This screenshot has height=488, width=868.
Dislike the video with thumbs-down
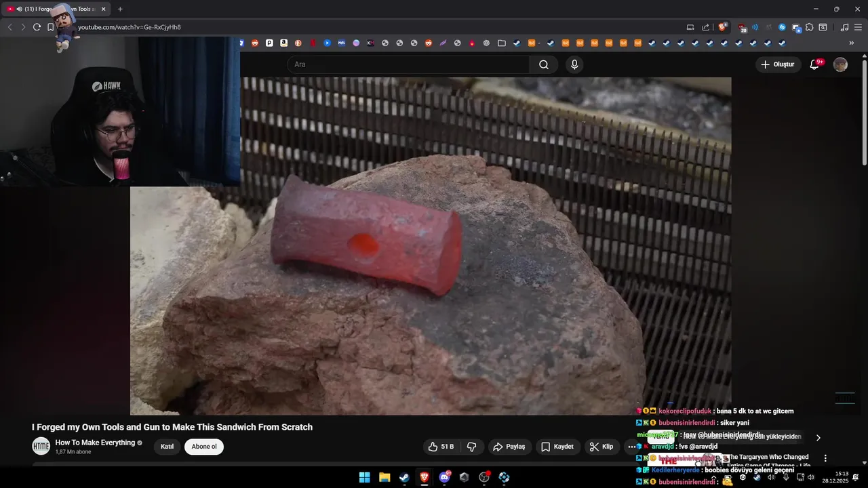(x=472, y=447)
